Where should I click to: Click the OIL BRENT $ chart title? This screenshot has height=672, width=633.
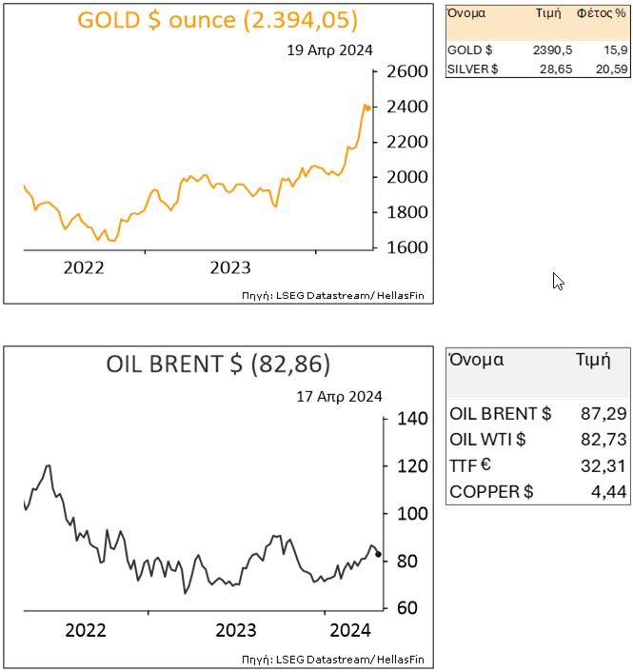pos(218,365)
